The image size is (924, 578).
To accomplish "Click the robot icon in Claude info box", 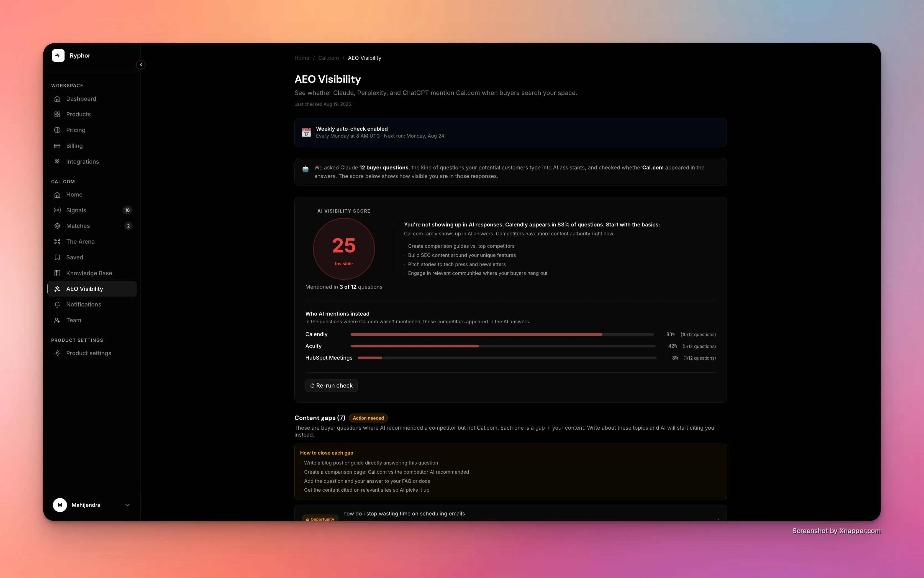I will [x=306, y=169].
